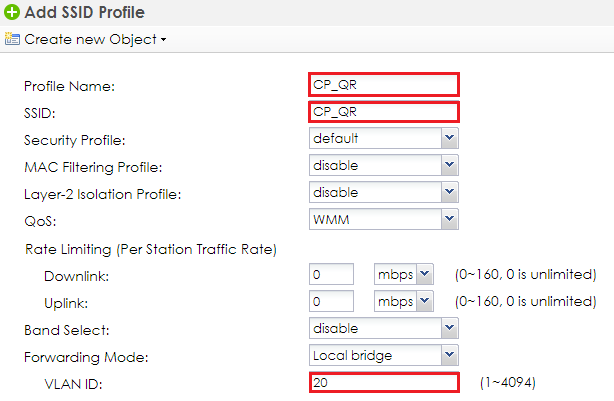614x401 pixels.
Task: Open the Forwarding Mode dropdown
Action: tap(384, 355)
